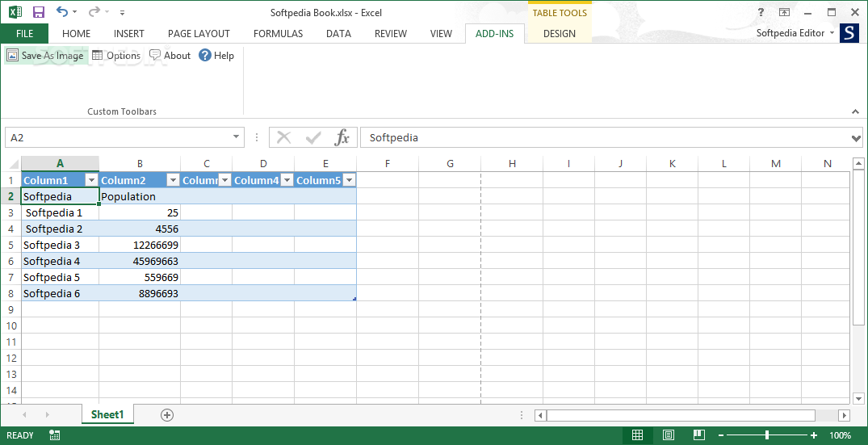Viewport: 868px width, 445px height.
Task: Click into the Name Box showing A2
Action: point(118,138)
